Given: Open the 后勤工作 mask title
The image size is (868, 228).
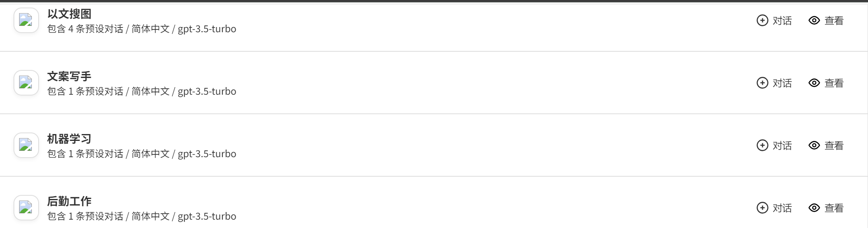Looking at the screenshot, I should point(69,201).
